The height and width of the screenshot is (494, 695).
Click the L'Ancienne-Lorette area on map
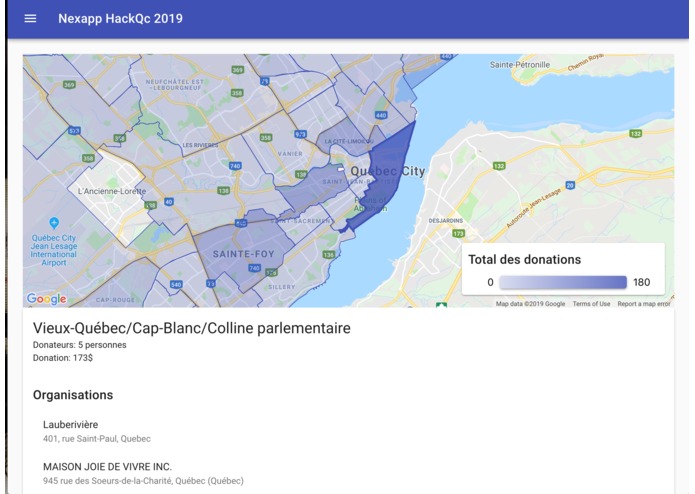tap(112, 191)
